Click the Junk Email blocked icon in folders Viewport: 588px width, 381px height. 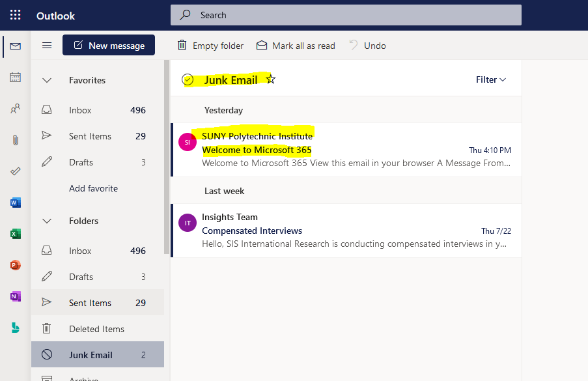(47, 354)
